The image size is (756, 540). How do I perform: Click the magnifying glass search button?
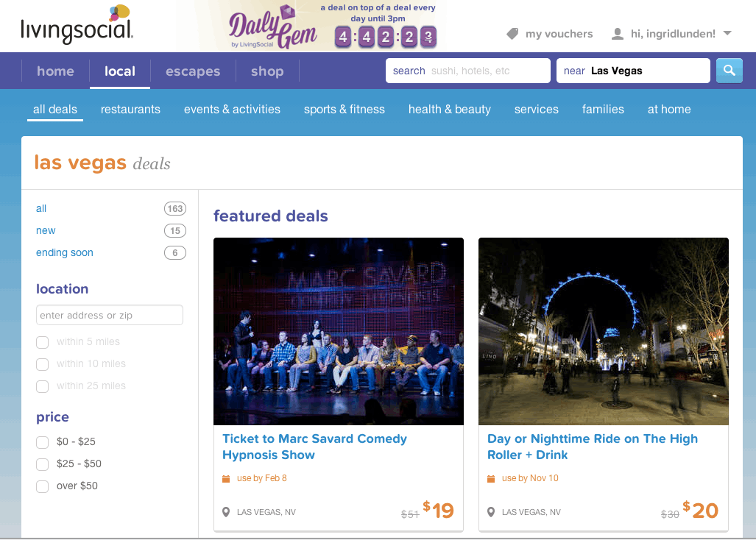point(729,71)
